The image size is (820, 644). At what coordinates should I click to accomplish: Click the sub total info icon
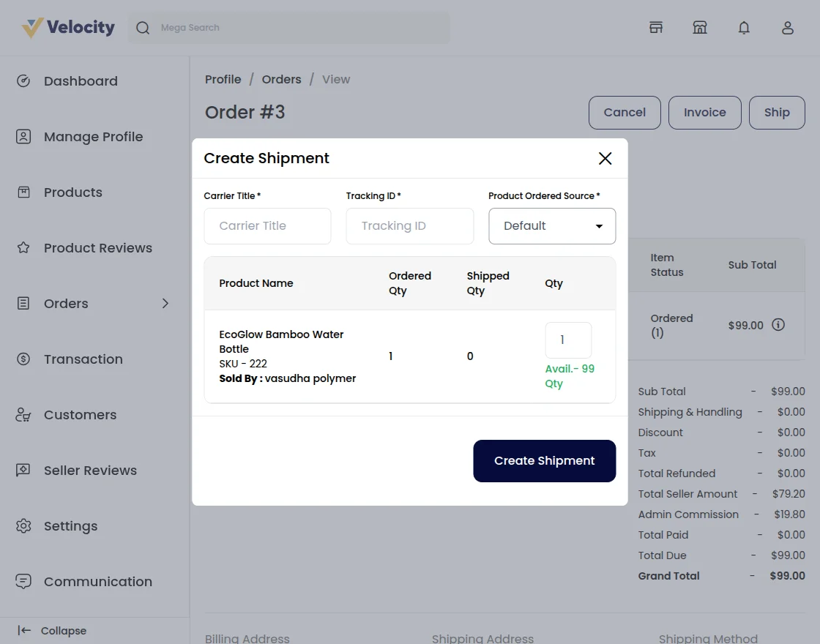point(778,325)
